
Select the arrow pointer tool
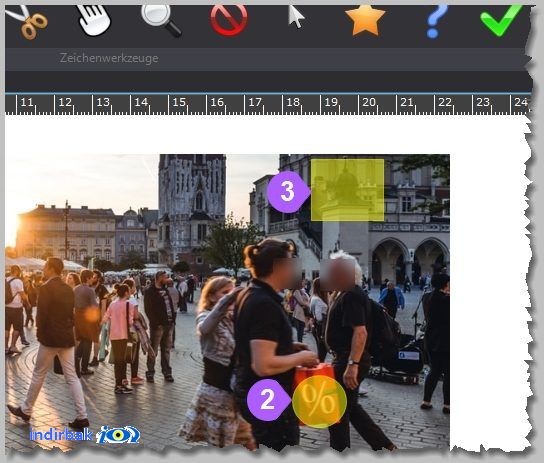pos(296,17)
